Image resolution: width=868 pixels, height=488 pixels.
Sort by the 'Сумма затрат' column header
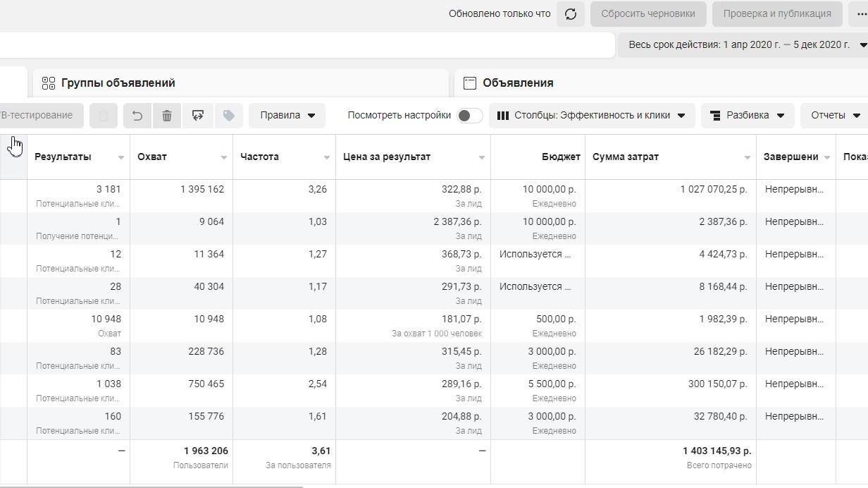click(x=626, y=157)
